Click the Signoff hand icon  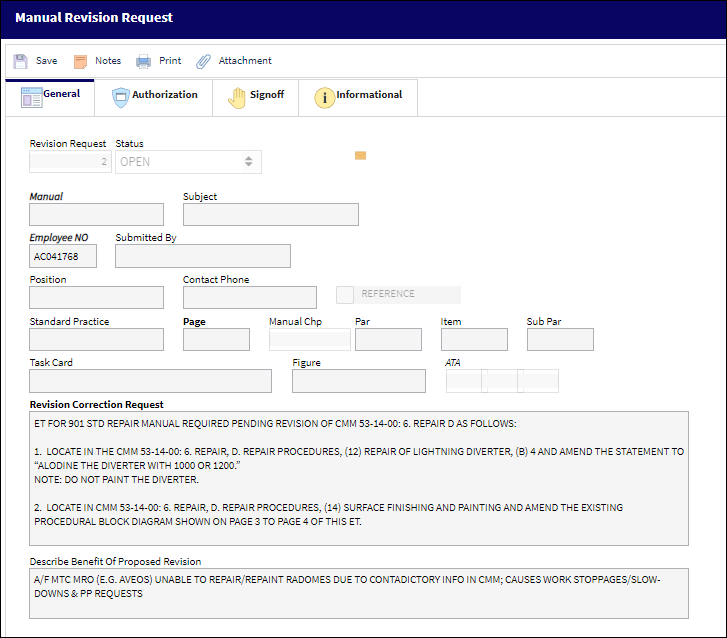[237, 97]
